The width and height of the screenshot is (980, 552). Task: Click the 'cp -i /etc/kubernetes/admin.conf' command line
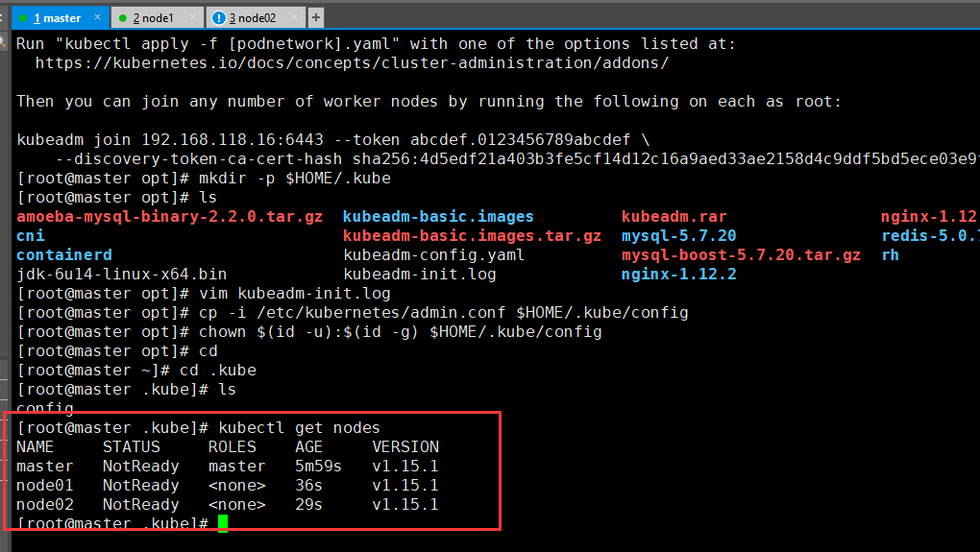point(443,313)
